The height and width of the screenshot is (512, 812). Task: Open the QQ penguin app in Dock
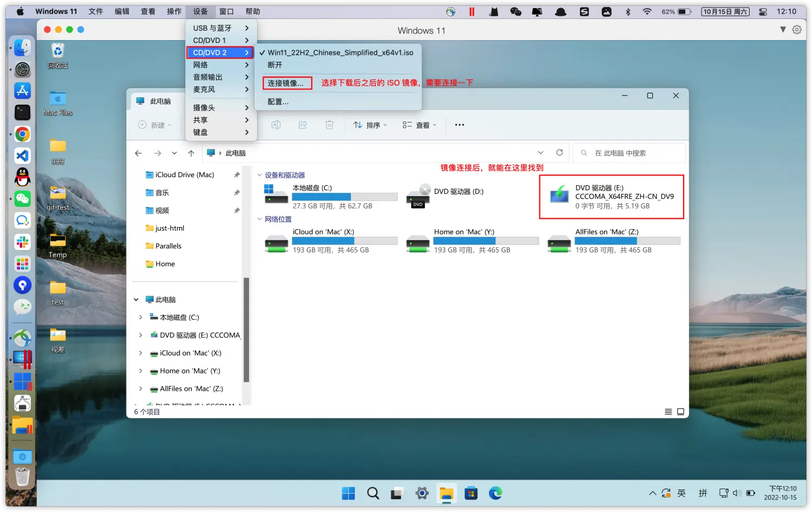pyautogui.click(x=22, y=177)
